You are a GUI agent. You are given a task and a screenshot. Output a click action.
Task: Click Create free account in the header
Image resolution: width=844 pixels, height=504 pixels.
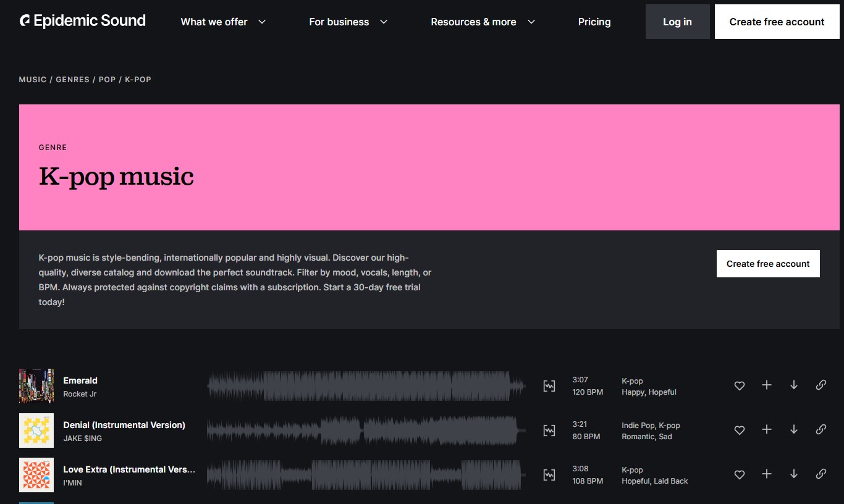[x=776, y=22]
